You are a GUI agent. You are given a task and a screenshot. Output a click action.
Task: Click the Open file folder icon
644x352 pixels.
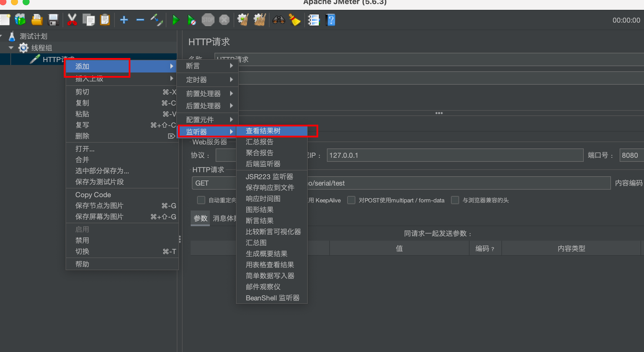37,20
